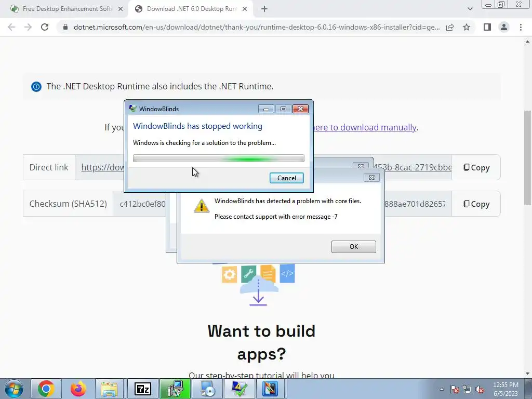Click the download progress bar in WindowBlinds dialog
The width and height of the screenshot is (532, 399).
(x=219, y=158)
